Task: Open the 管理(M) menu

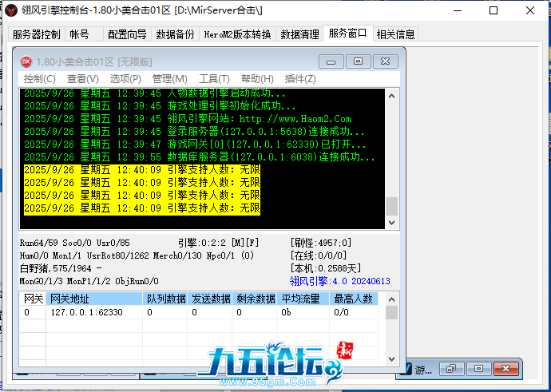Action: (169, 79)
